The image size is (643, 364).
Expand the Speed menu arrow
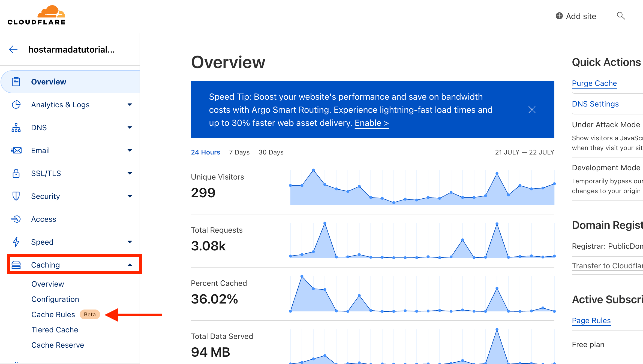(130, 242)
